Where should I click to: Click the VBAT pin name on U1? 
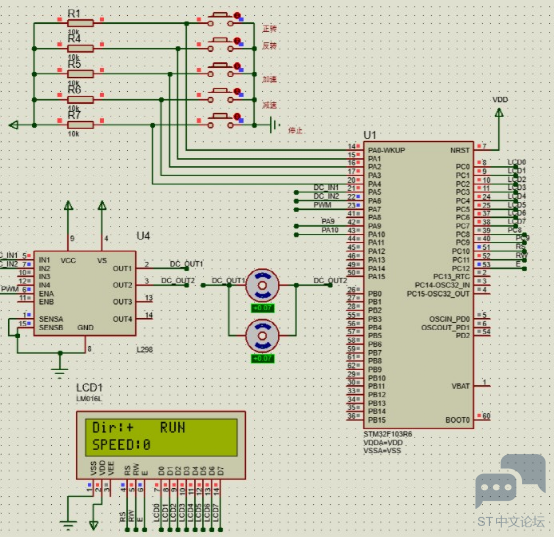[x=461, y=386]
